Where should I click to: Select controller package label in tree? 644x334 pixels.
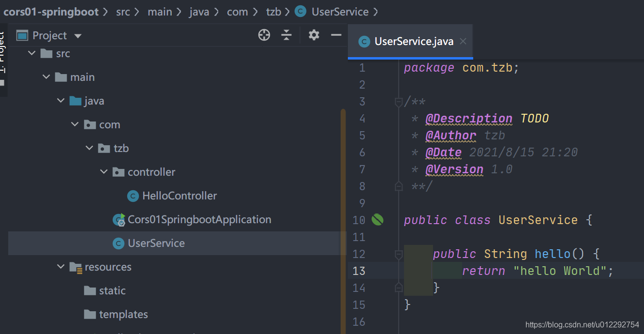(151, 172)
